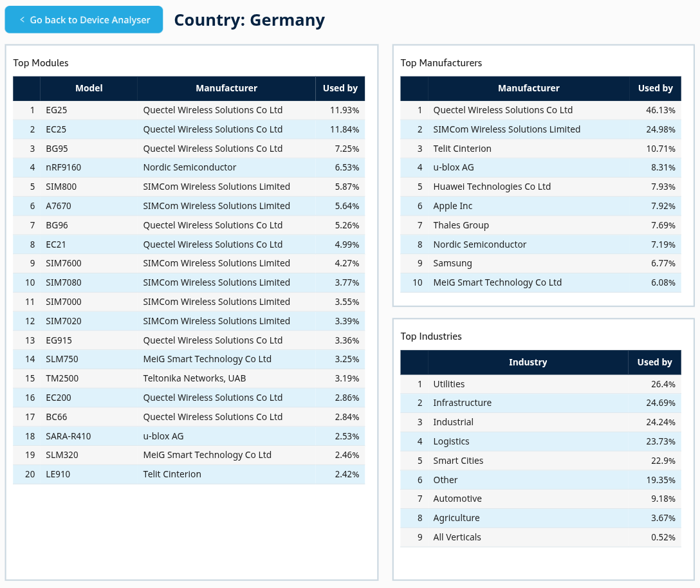Select the Other industry row
Screen dimensions: 700x588
[x=540, y=479]
